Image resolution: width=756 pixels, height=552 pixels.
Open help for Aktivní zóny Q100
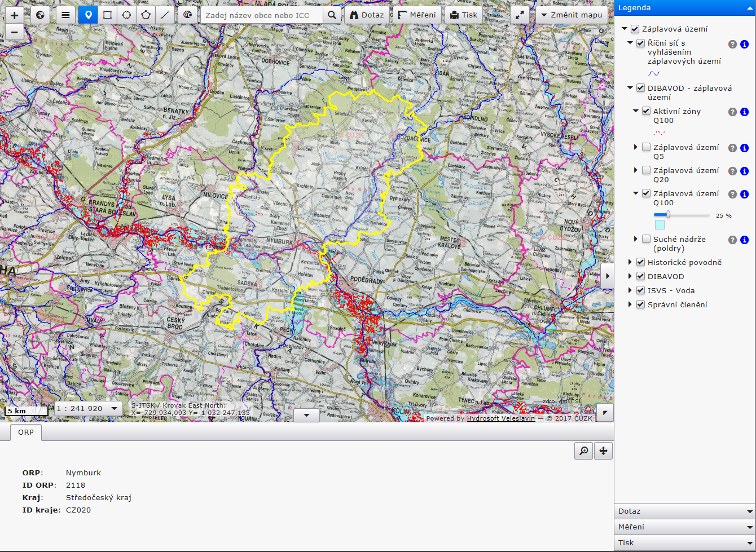[x=732, y=112]
